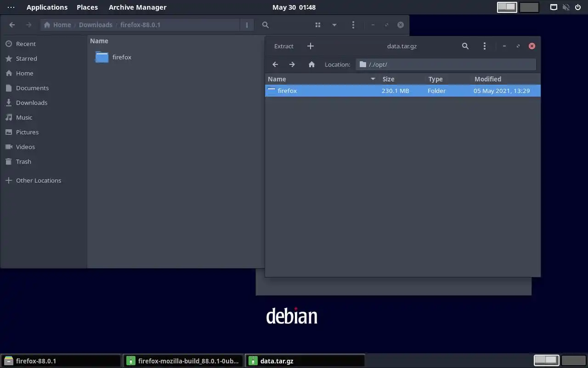Switch to firefox-88.0.1 taskbar window
Viewport: 588px width, 368px height.
[61, 361]
